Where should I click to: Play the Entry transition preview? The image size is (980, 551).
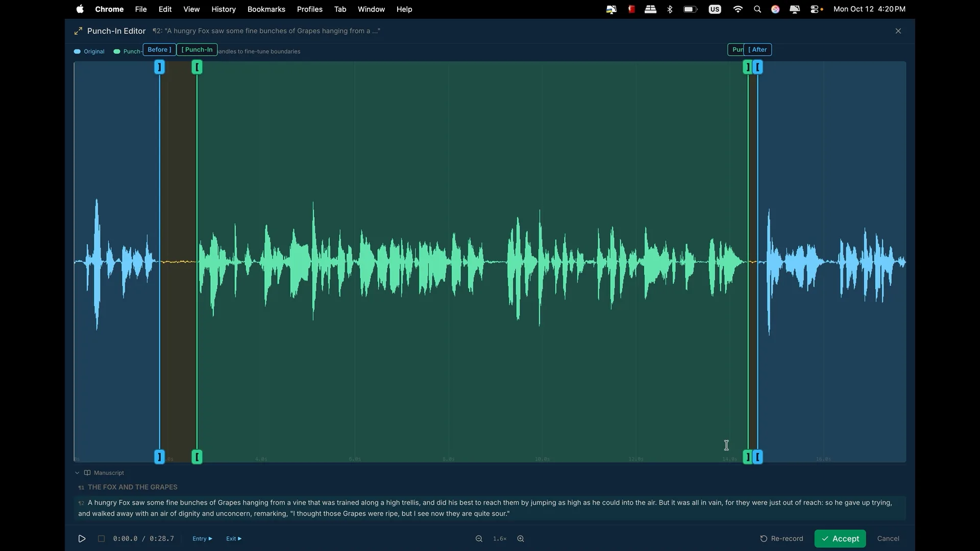(x=202, y=539)
